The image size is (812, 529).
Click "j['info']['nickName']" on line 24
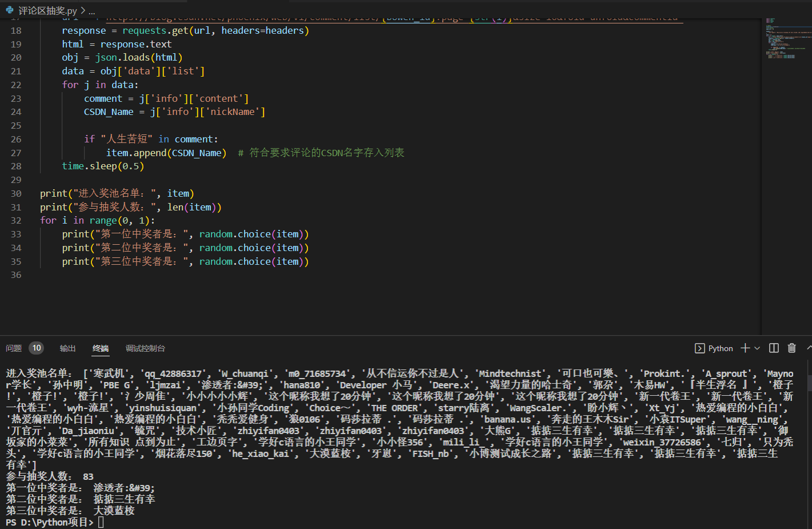click(207, 112)
